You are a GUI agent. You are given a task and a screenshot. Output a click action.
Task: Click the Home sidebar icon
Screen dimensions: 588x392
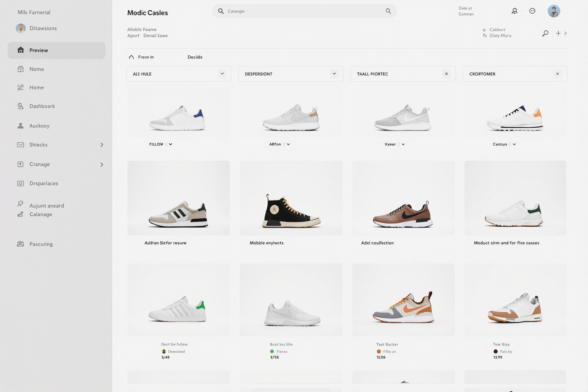(x=20, y=87)
